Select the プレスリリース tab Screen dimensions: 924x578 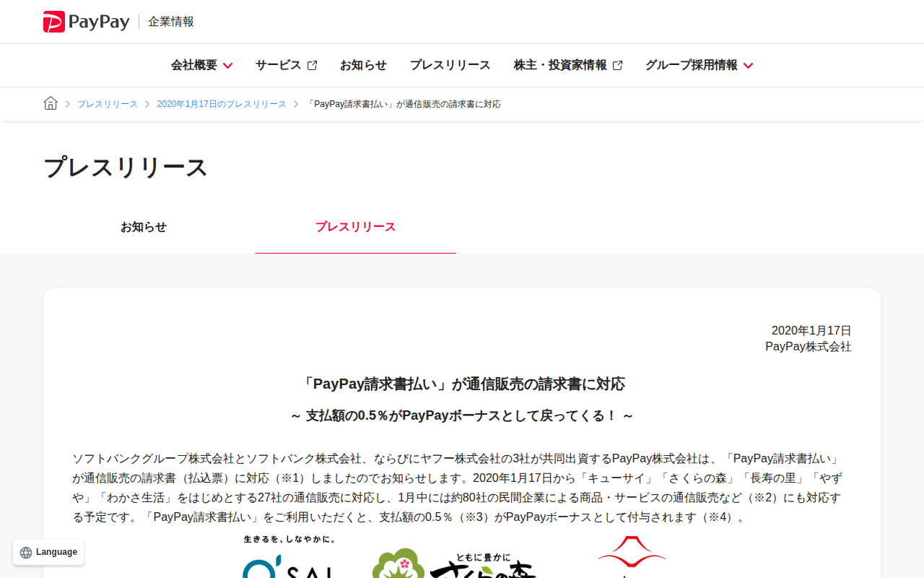pos(356,227)
